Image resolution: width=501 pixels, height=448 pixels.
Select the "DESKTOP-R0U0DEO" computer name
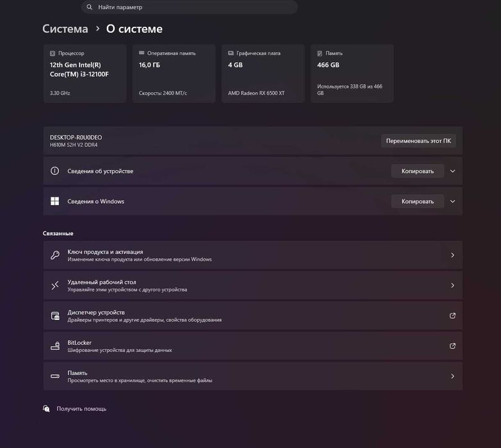tap(76, 137)
